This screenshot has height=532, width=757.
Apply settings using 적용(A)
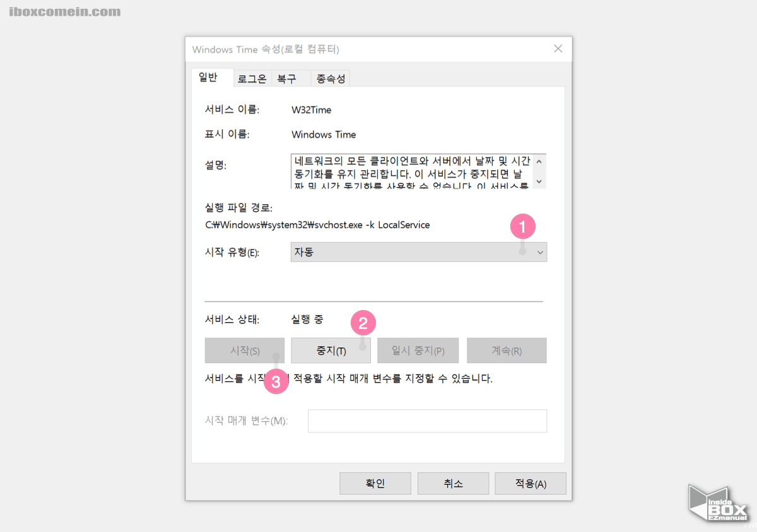531,483
